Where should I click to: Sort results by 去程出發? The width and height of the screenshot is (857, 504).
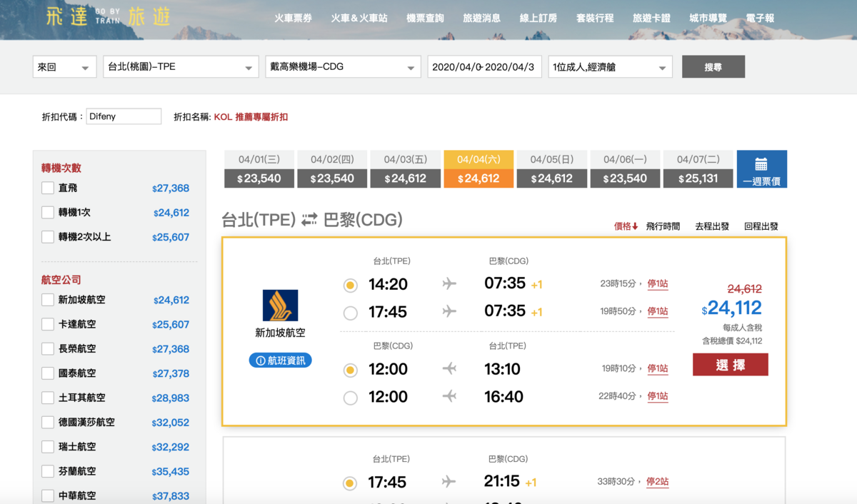click(x=712, y=226)
